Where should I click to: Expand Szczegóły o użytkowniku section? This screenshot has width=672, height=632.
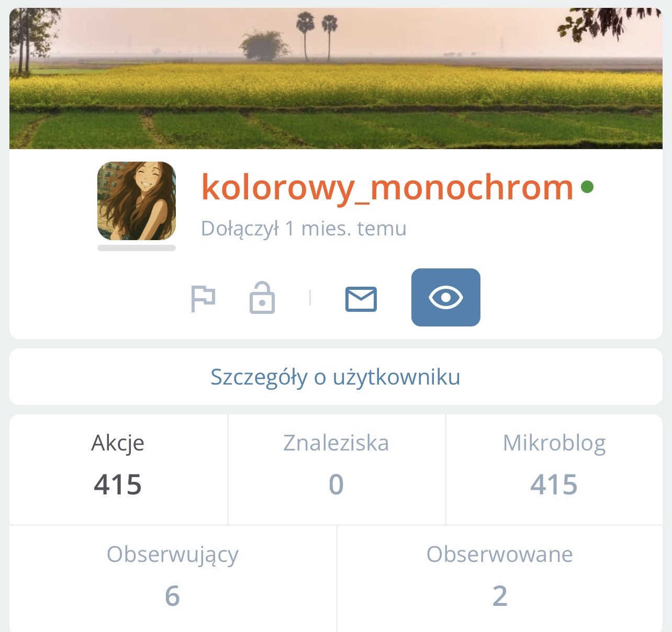click(x=336, y=377)
